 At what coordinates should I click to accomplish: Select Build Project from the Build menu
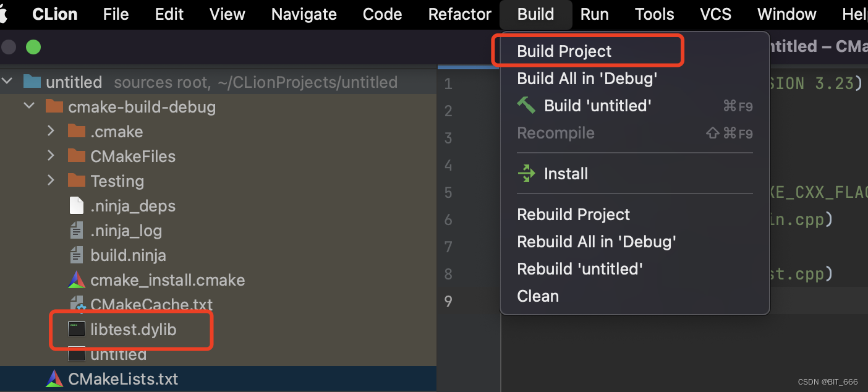pyautogui.click(x=564, y=51)
